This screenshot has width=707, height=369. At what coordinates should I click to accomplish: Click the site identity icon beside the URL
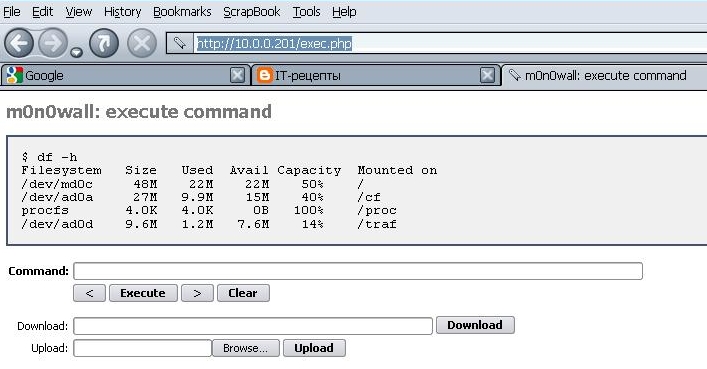coord(180,43)
